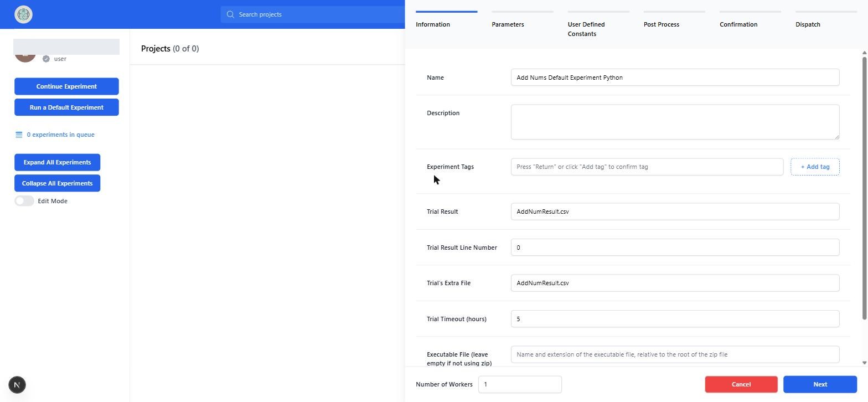
Task: Open the 0 experiments in queue link
Action: 60,135
